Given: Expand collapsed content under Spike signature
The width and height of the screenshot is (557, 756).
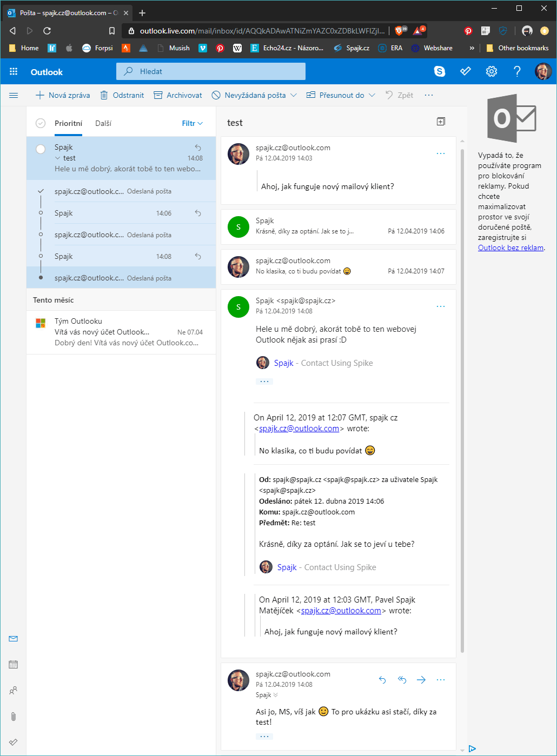Looking at the screenshot, I should 264,381.
